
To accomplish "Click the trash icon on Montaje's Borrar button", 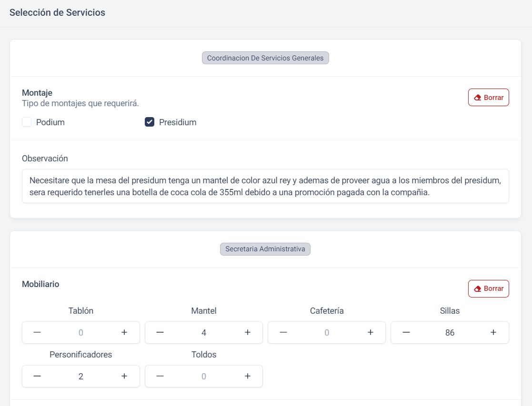I will (477, 97).
